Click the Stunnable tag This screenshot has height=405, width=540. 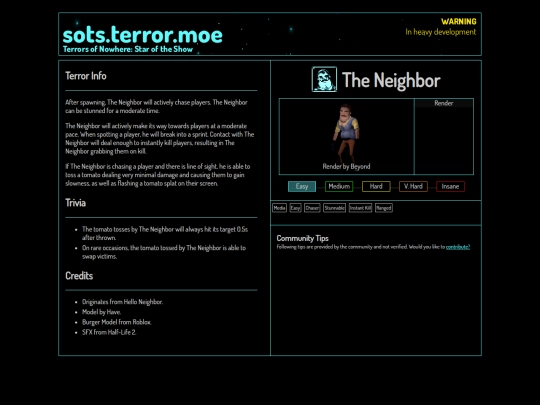(x=334, y=208)
